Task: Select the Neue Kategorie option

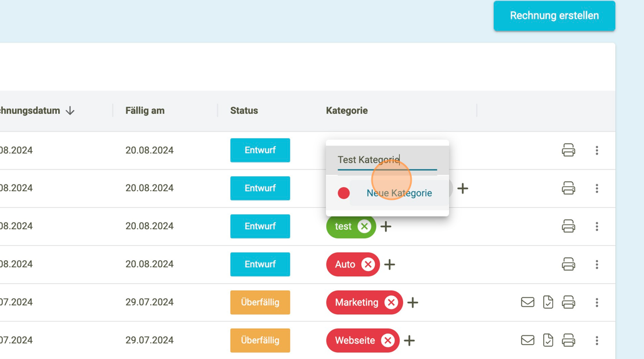Action: tap(399, 193)
